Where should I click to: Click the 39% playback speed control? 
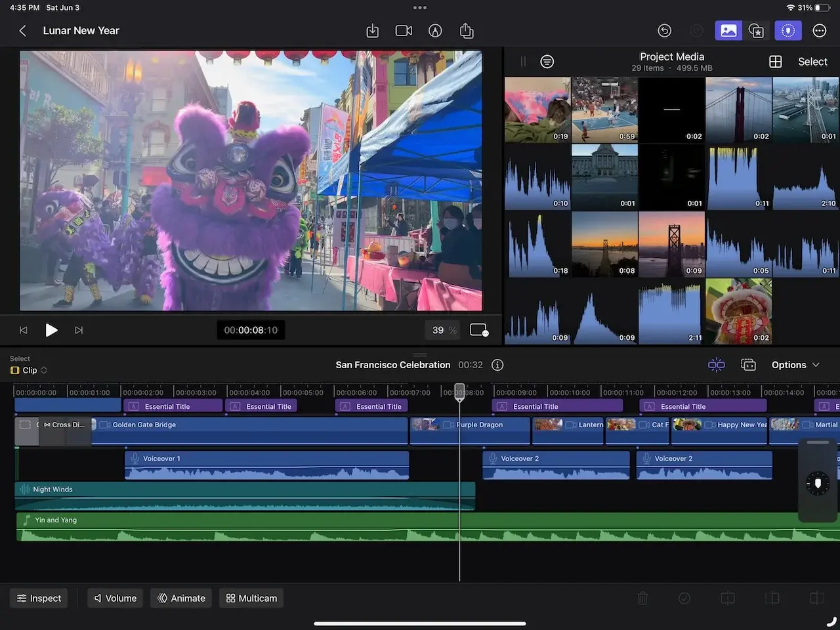click(442, 330)
